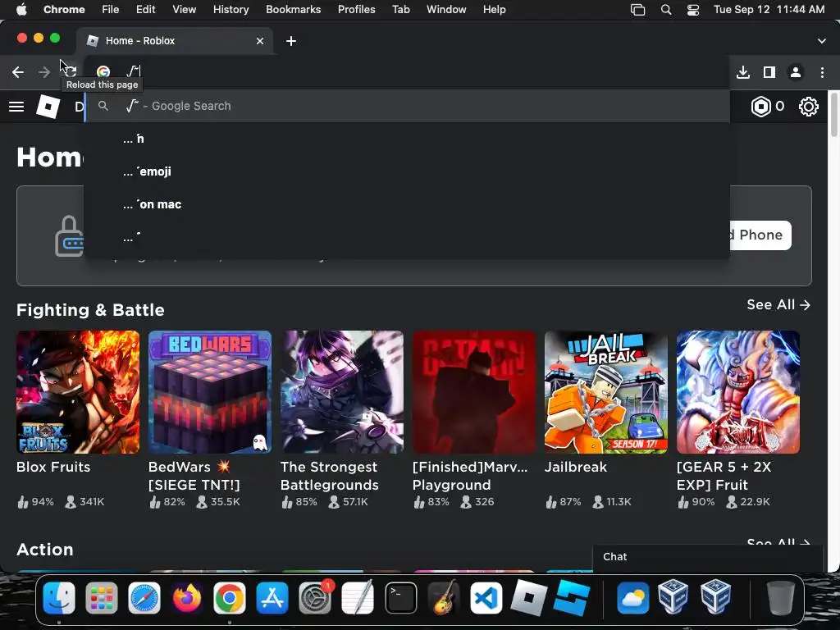This screenshot has width=840, height=630.
Task: See All Fighting & Battle games
Action: 778,305
